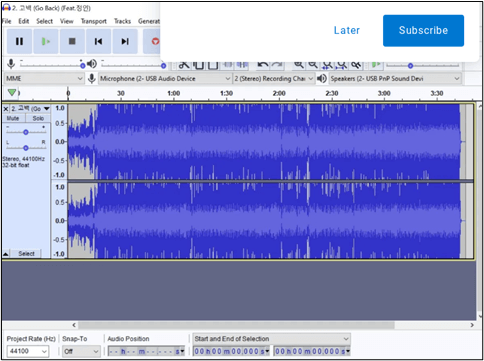Click the microphone recording meter icon
484x361 pixels.
click(x=11, y=63)
